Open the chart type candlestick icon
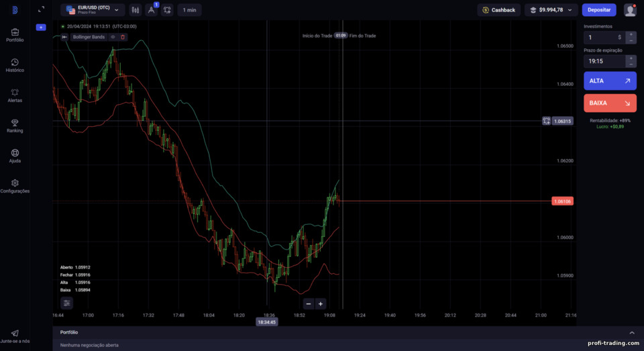This screenshot has width=644, height=351. [x=135, y=10]
